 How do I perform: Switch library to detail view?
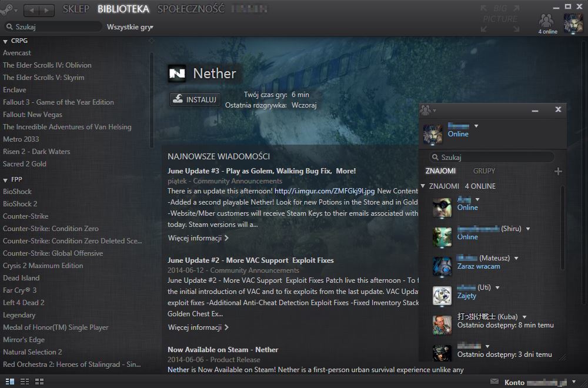point(10,382)
